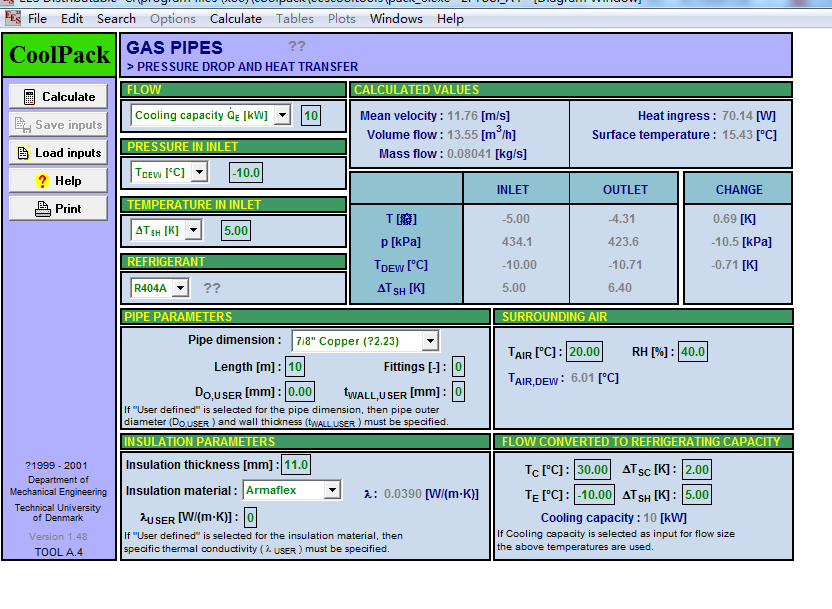Click the Print button

[58, 209]
